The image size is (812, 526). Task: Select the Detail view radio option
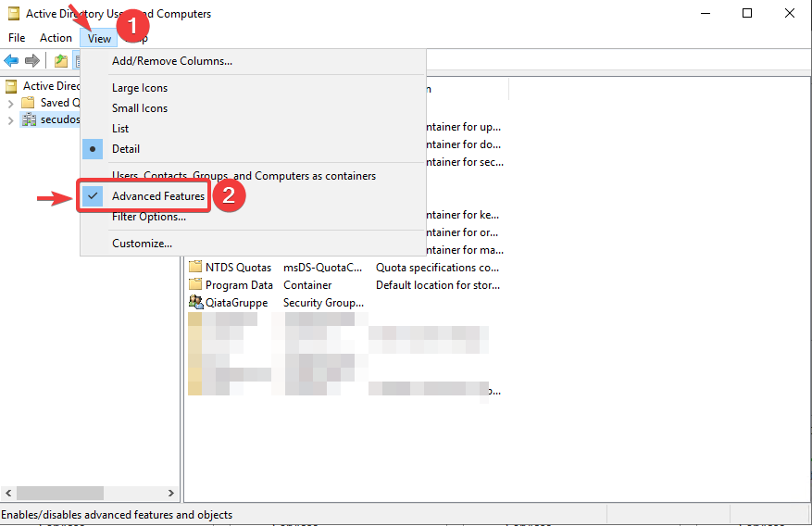pyautogui.click(x=126, y=149)
